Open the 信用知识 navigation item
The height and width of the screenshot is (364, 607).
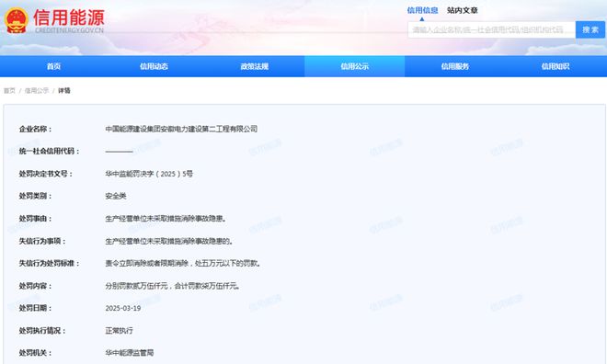coord(555,66)
